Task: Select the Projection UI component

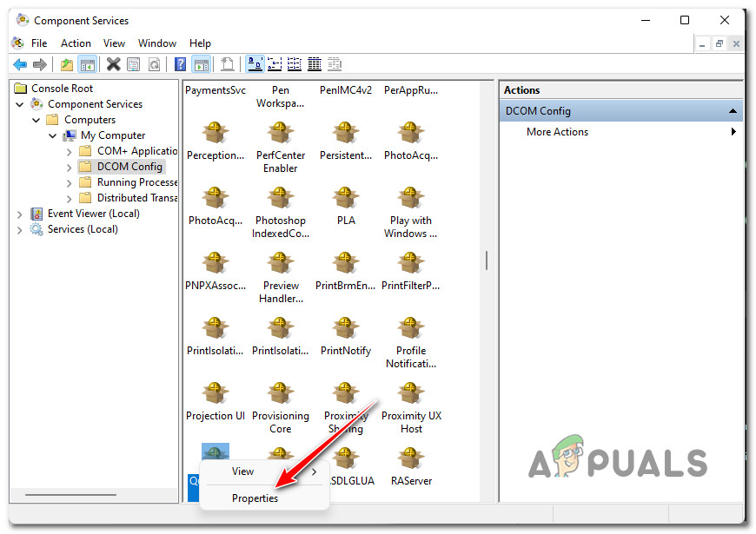Action: pyautogui.click(x=215, y=401)
